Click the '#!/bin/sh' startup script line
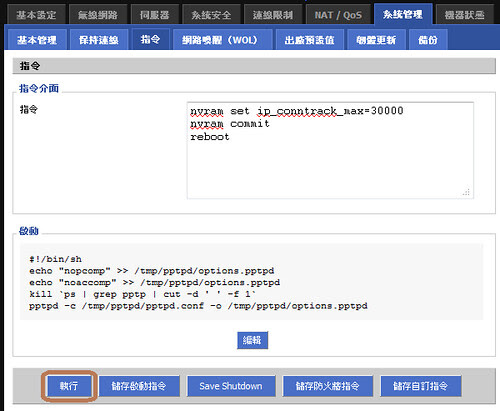This screenshot has height=411, width=500. click(55, 259)
